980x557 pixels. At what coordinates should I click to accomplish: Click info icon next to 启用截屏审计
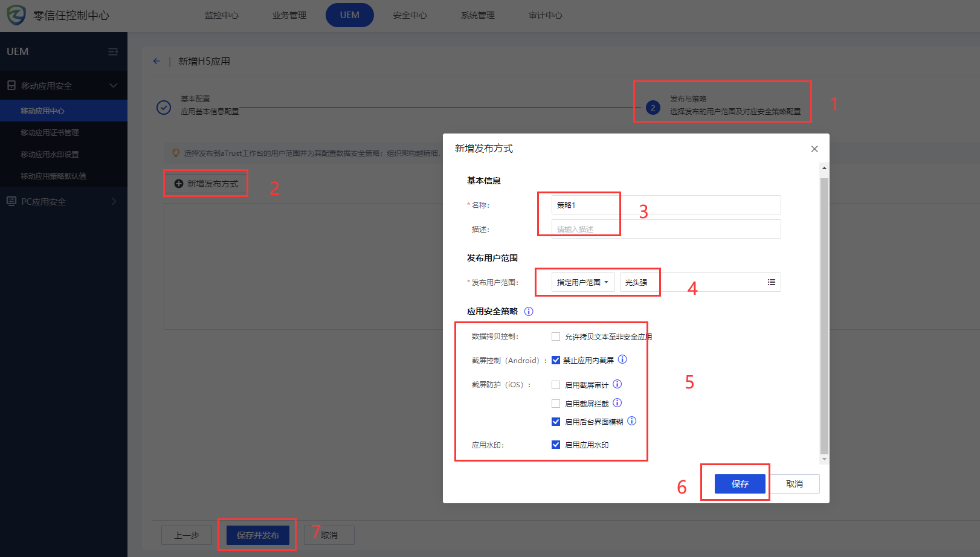pos(617,384)
